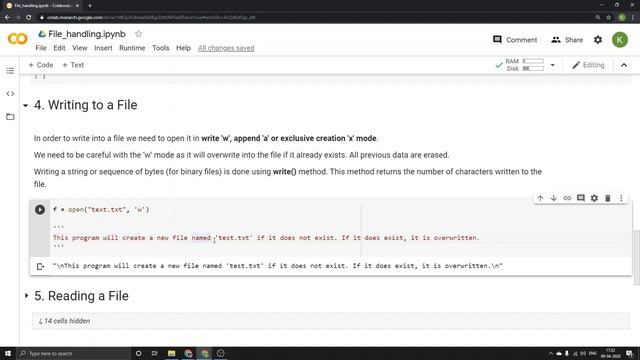640x360 pixels.
Task: Open the Runtime menu
Action: 132,48
